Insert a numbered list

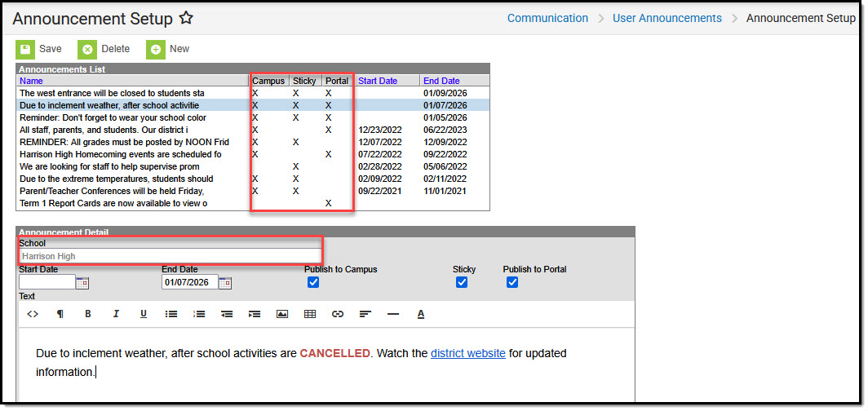pos(199,314)
